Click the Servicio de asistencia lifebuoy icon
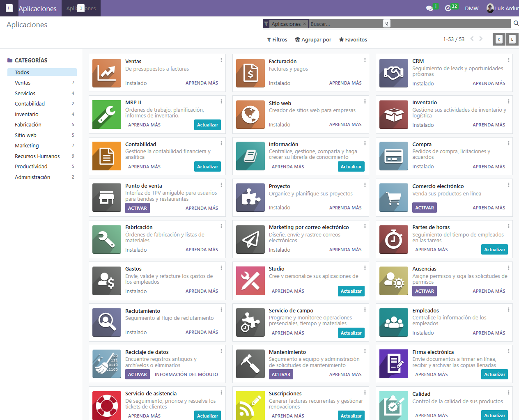 click(x=107, y=405)
